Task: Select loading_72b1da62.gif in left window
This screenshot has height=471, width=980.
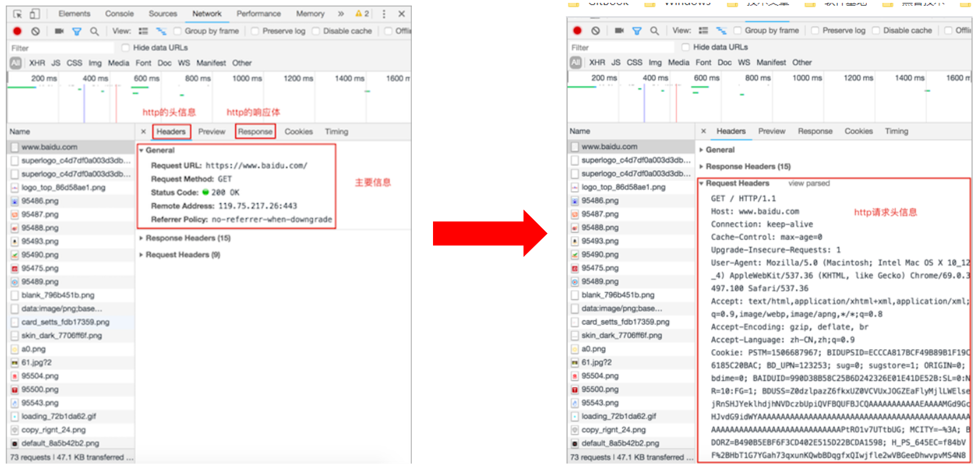Action: coord(71,417)
